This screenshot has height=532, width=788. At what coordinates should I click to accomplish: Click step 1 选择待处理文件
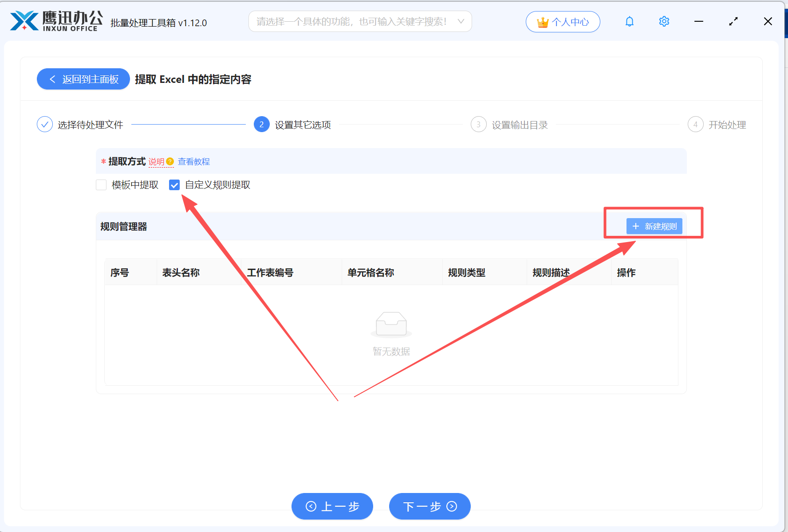45,125
